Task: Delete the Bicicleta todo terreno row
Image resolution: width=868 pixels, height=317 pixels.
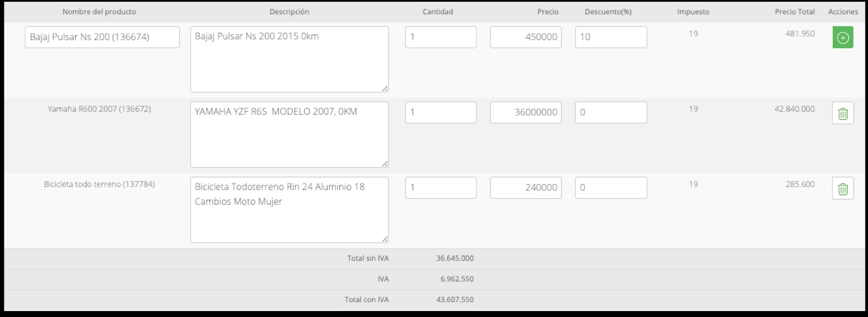Action: pos(843,188)
